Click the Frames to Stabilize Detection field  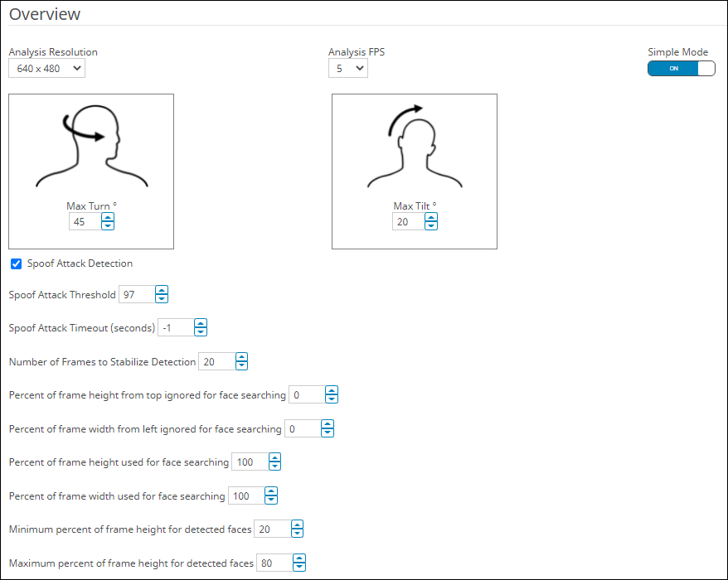click(216, 361)
